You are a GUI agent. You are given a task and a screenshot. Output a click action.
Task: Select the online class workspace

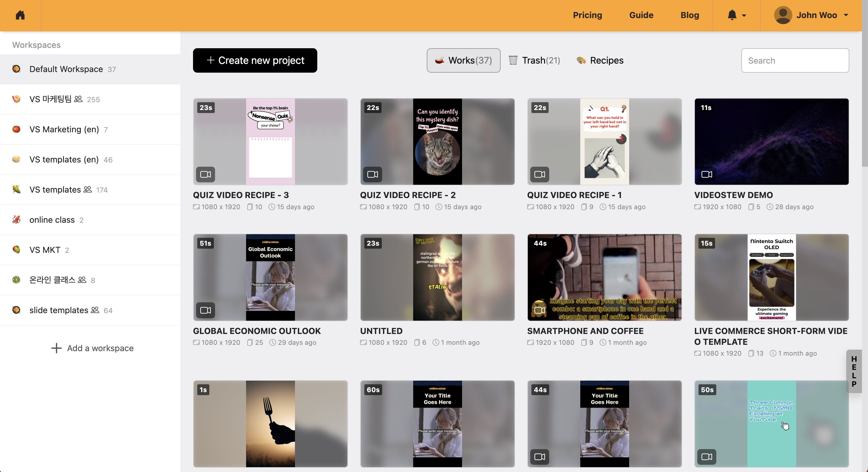[x=52, y=220]
